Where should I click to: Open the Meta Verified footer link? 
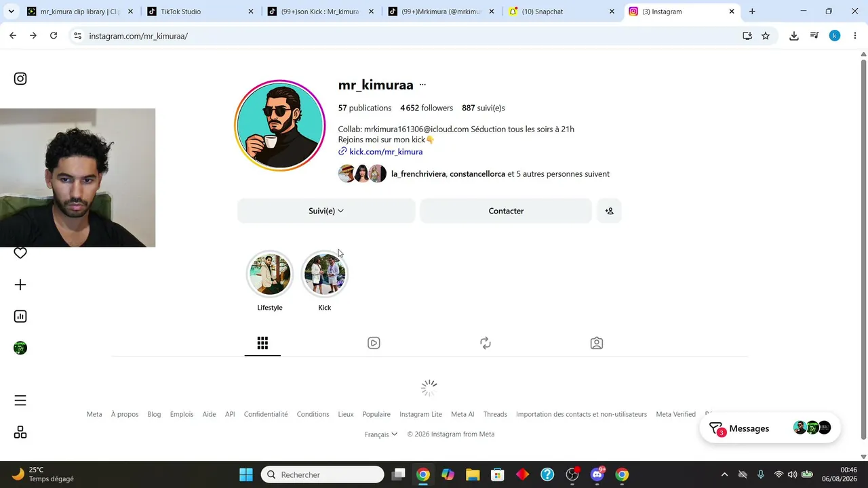click(x=675, y=414)
